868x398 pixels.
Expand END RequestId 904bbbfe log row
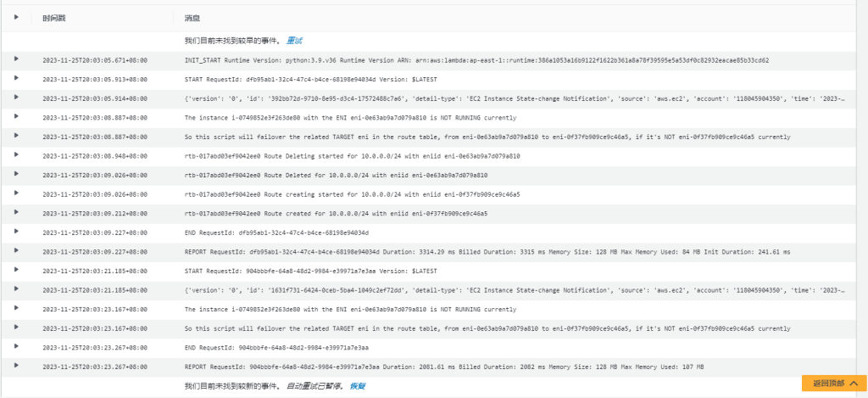pyautogui.click(x=16, y=346)
